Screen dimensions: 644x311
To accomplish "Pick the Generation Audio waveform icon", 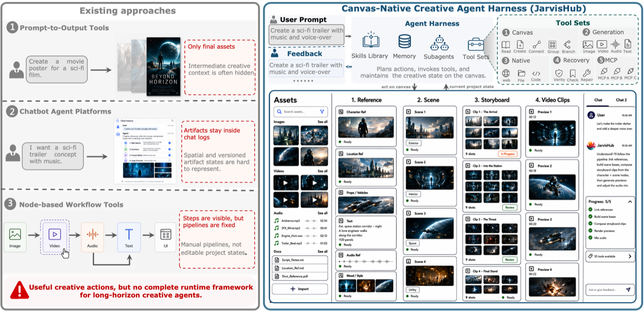I will tap(616, 45).
